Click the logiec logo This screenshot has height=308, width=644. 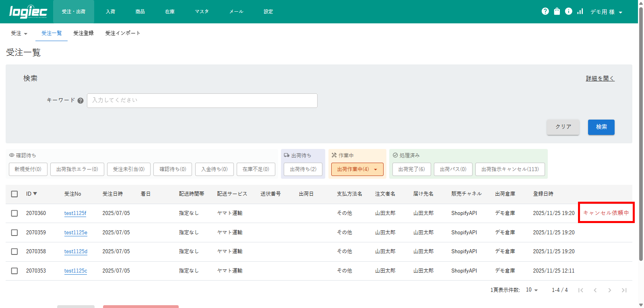[28, 12]
